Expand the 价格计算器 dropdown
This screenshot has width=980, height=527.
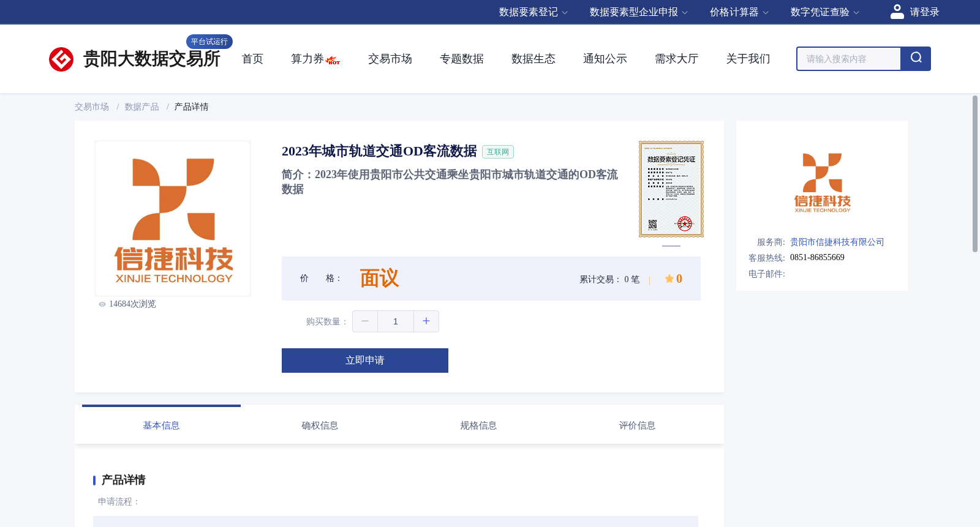click(739, 12)
